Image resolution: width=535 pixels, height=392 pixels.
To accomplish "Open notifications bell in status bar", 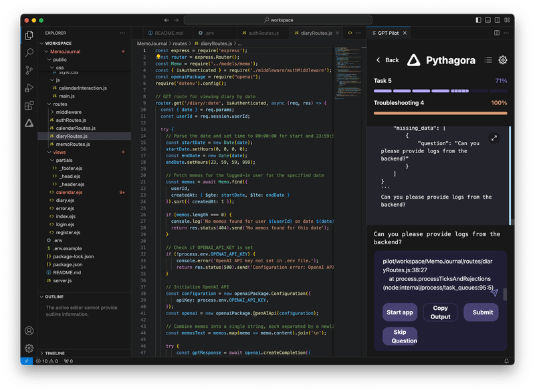I will tap(507, 361).
